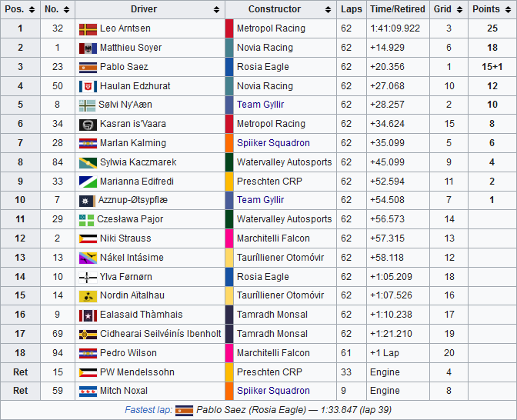Click Nordin Aïtalhau's yellow flag icon
This screenshot has height=420, width=517.
pyautogui.click(x=87, y=295)
